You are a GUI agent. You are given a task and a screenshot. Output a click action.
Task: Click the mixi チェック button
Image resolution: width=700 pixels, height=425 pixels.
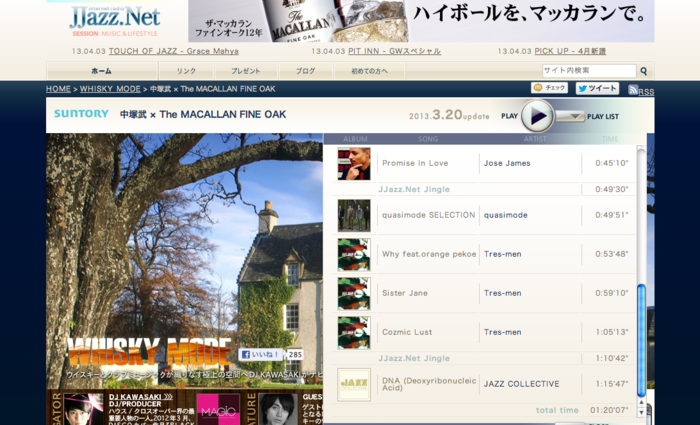(x=549, y=88)
